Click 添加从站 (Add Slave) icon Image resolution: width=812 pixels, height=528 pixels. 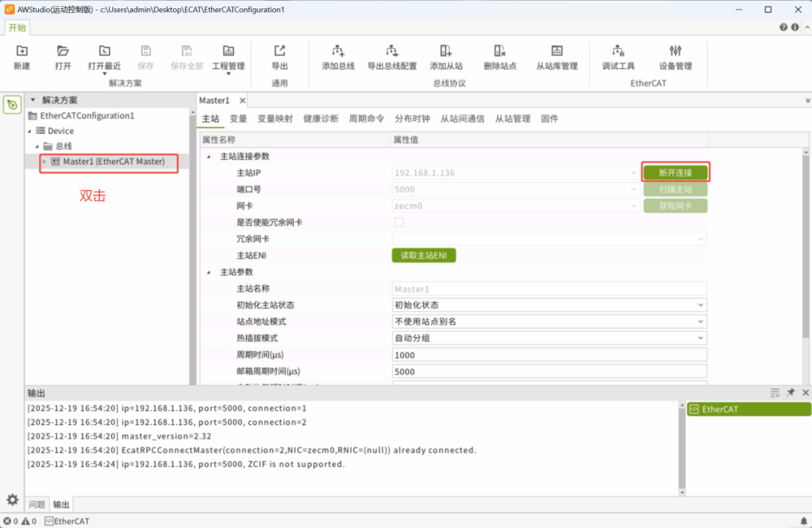pyautogui.click(x=446, y=51)
